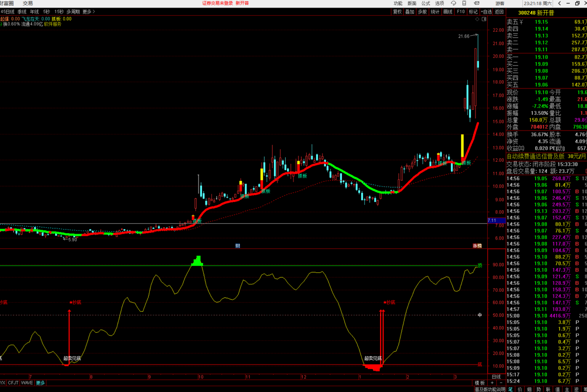Viewport: 587px width, 392px height.
Task: Open the 功能 menu
Action: point(398,3)
